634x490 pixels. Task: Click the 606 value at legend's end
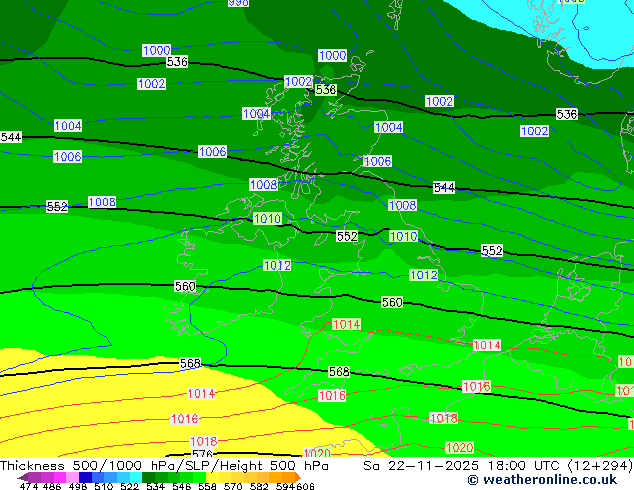click(x=305, y=486)
